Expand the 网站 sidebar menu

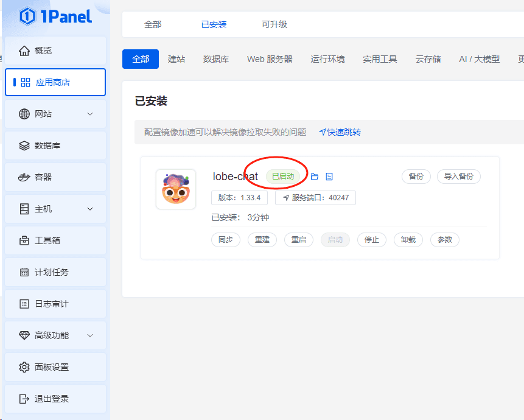click(x=55, y=114)
